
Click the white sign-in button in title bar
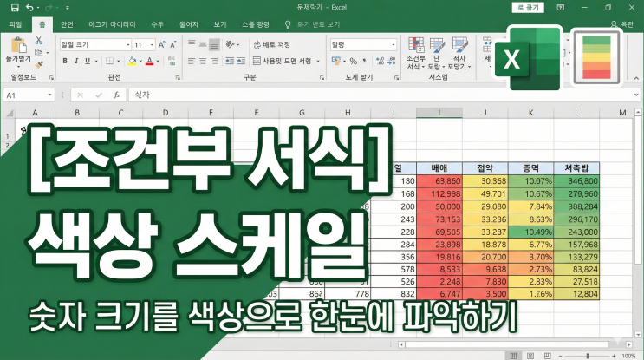coord(528,8)
